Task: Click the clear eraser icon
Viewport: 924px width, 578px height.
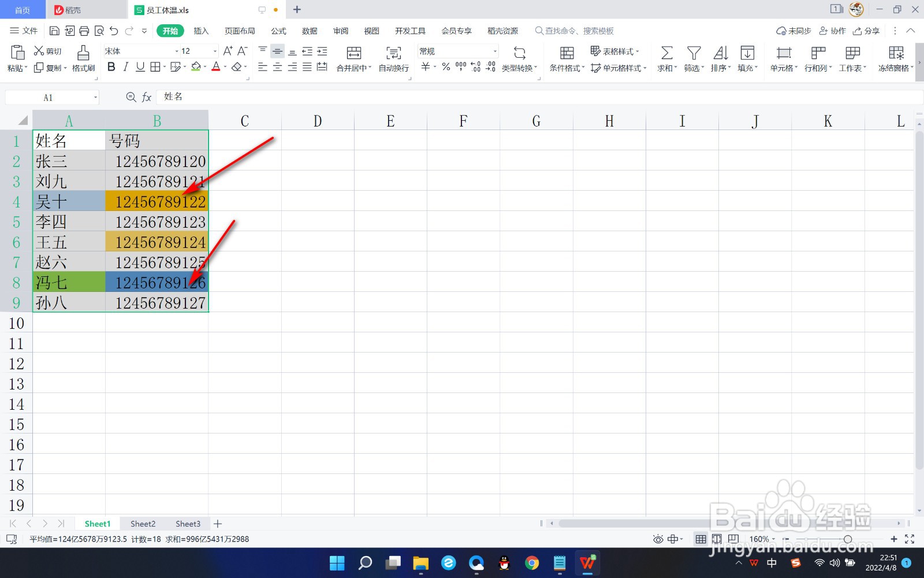Action: pyautogui.click(x=236, y=67)
